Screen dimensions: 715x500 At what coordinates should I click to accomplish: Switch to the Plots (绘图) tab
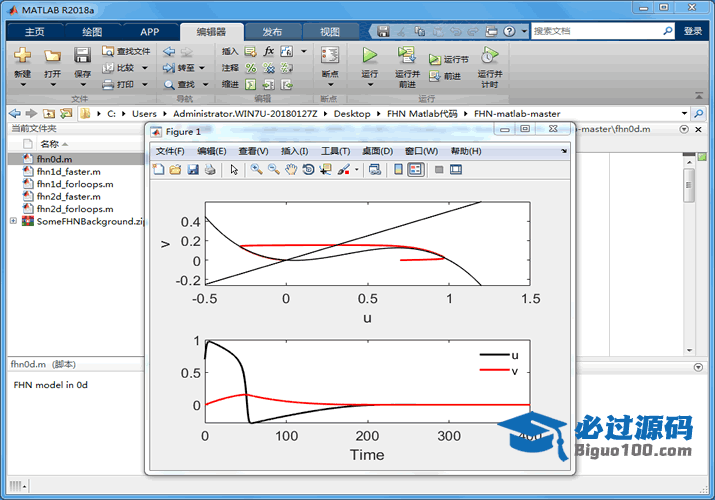[x=92, y=32]
